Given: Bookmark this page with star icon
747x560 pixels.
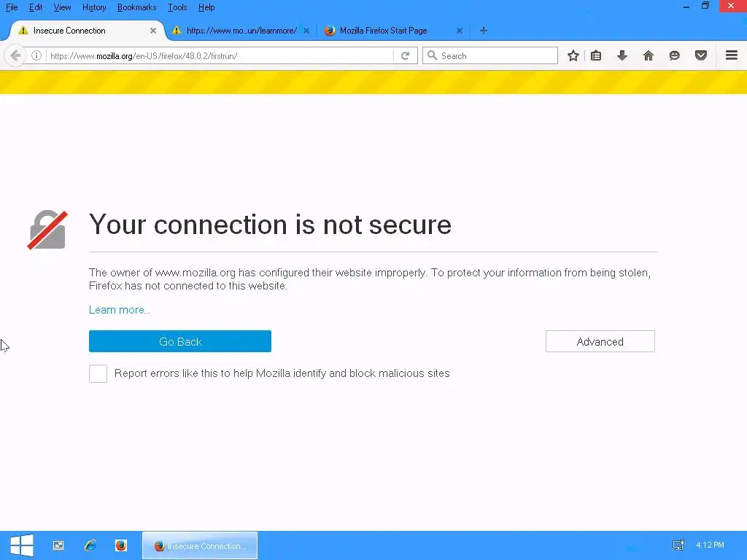Looking at the screenshot, I should point(573,55).
